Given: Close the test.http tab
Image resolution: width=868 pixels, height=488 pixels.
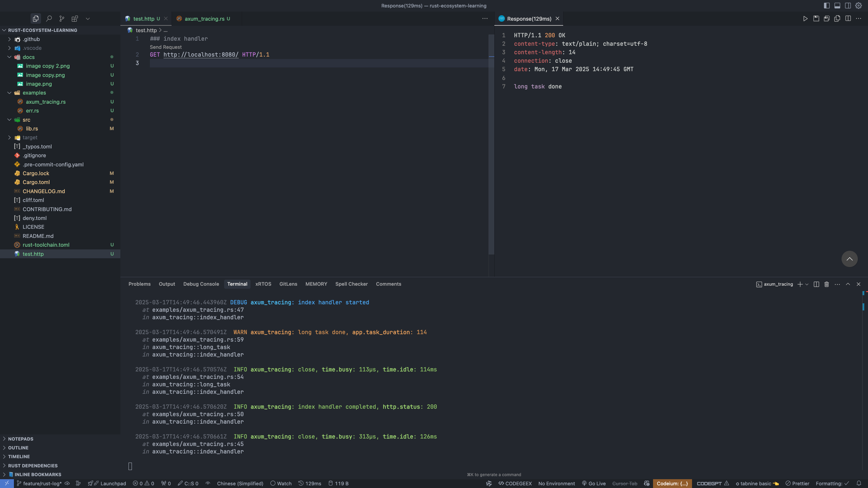Looking at the screenshot, I should tap(166, 19).
